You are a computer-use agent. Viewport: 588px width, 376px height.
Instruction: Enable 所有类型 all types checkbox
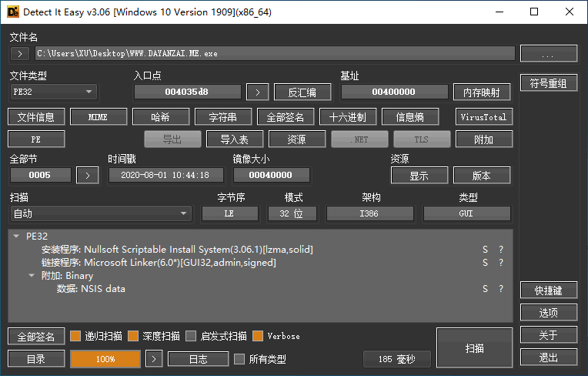[239, 359]
